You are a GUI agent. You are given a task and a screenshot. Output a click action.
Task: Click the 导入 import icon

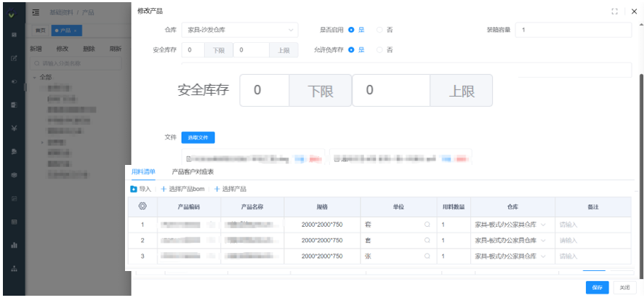click(x=134, y=189)
